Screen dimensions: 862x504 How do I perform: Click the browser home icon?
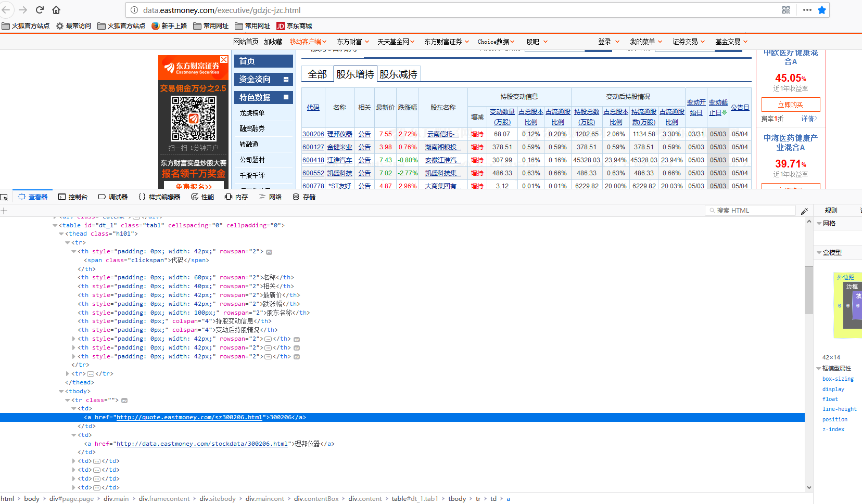click(56, 10)
